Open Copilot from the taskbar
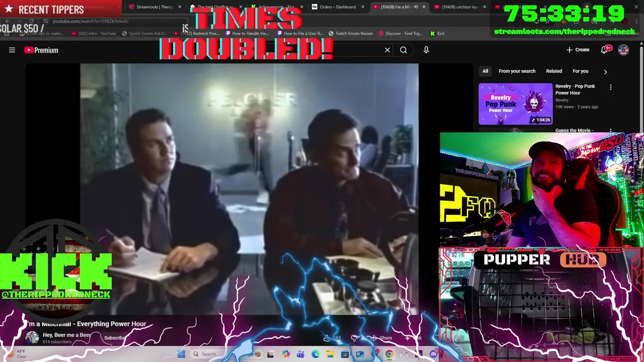644x362 pixels. click(286, 354)
